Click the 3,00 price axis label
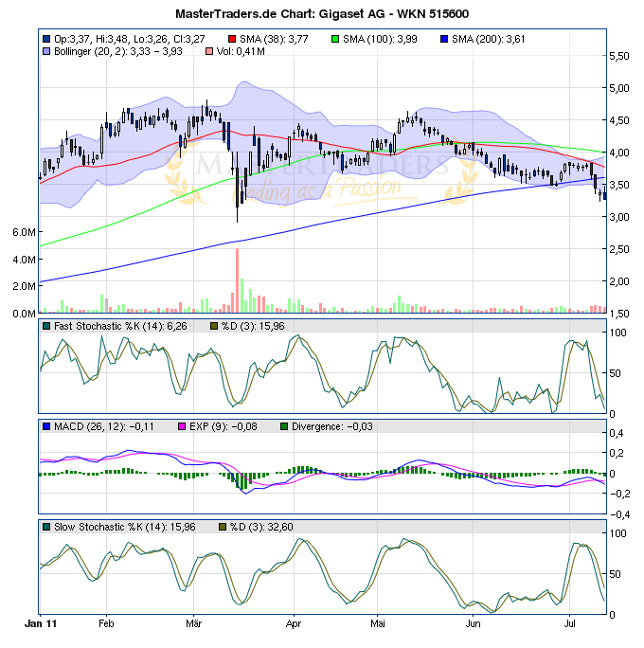644x648 pixels. tap(619, 217)
